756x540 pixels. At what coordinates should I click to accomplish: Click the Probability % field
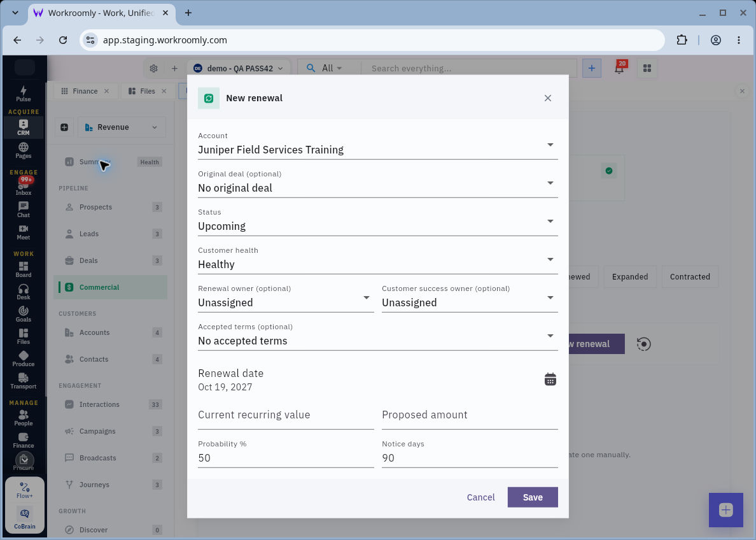[x=286, y=453]
